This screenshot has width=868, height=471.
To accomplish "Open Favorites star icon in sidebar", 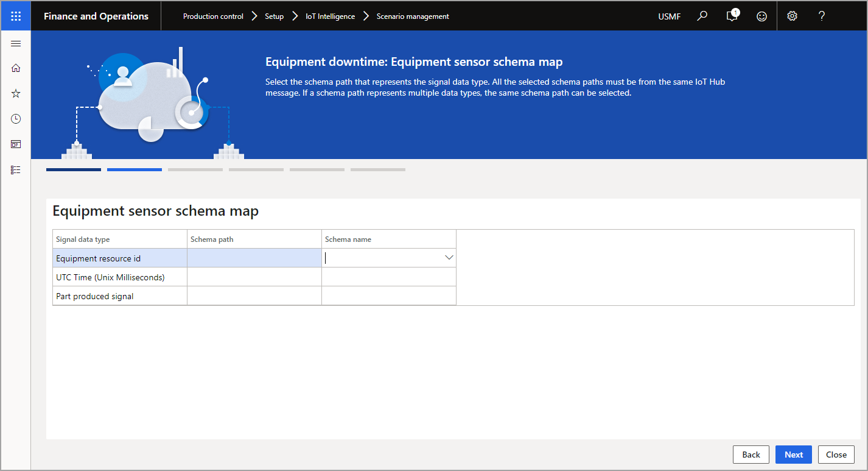I will pos(16,93).
